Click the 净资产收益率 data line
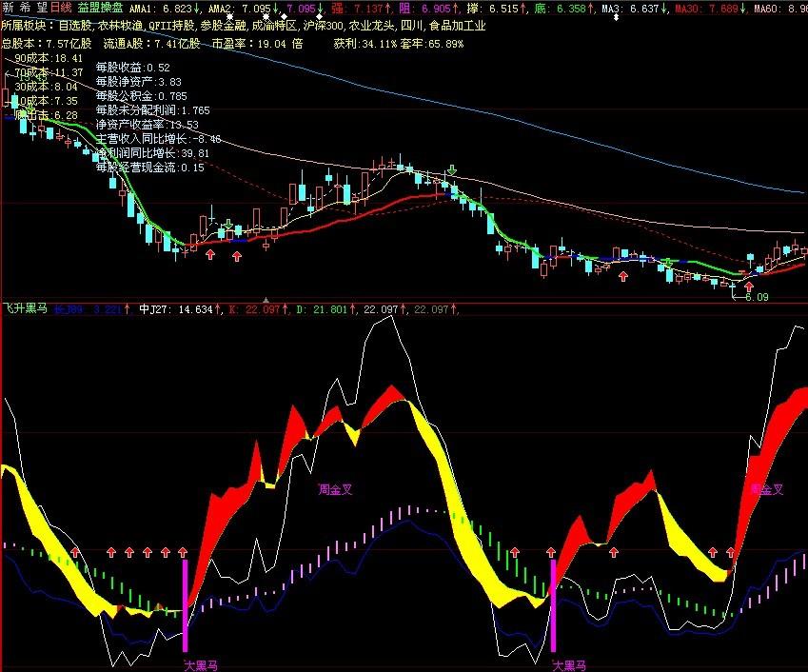This screenshot has width=808, height=672. coord(147,125)
